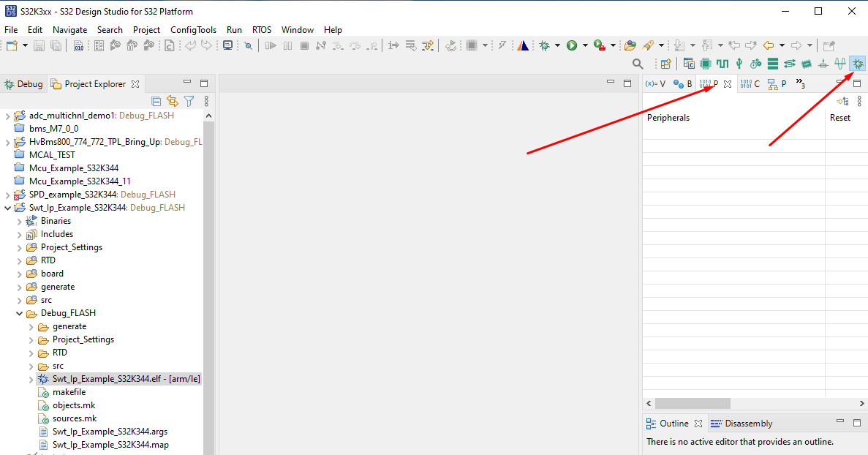Click the Open Perspective icon
The image size is (868, 455).
tap(666, 64)
